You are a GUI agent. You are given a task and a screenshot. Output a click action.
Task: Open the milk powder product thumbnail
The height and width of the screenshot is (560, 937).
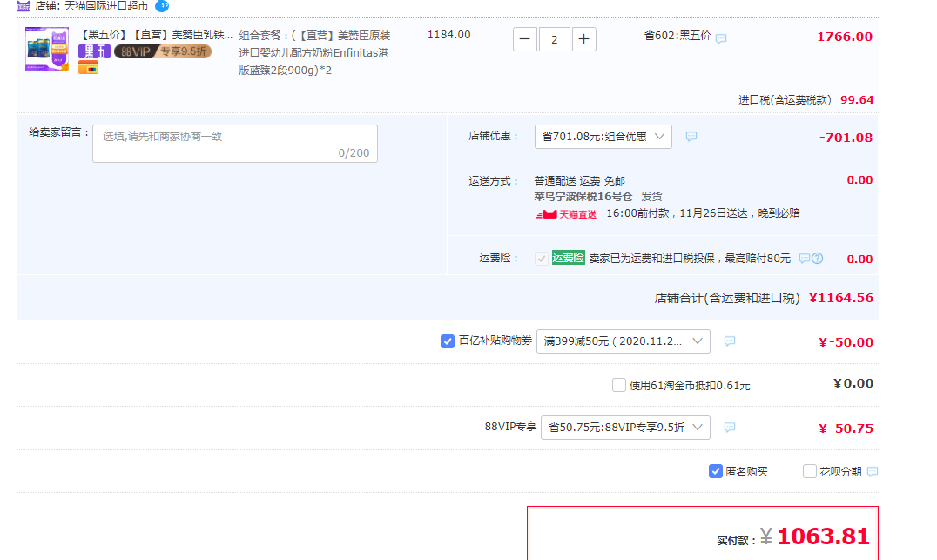point(47,49)
